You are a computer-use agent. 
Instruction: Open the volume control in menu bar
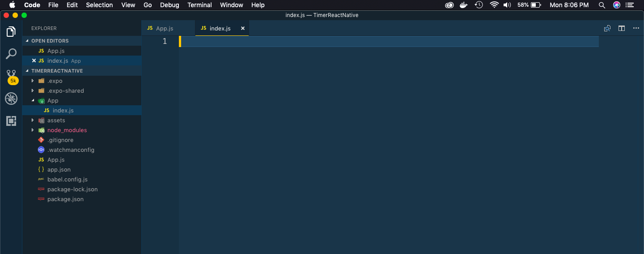tap(507, 5)
